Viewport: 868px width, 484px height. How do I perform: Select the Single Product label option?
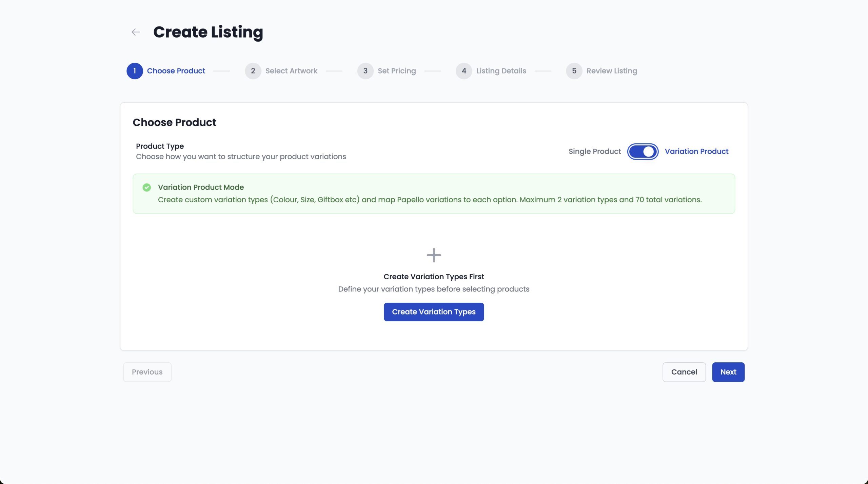(594, 152)
